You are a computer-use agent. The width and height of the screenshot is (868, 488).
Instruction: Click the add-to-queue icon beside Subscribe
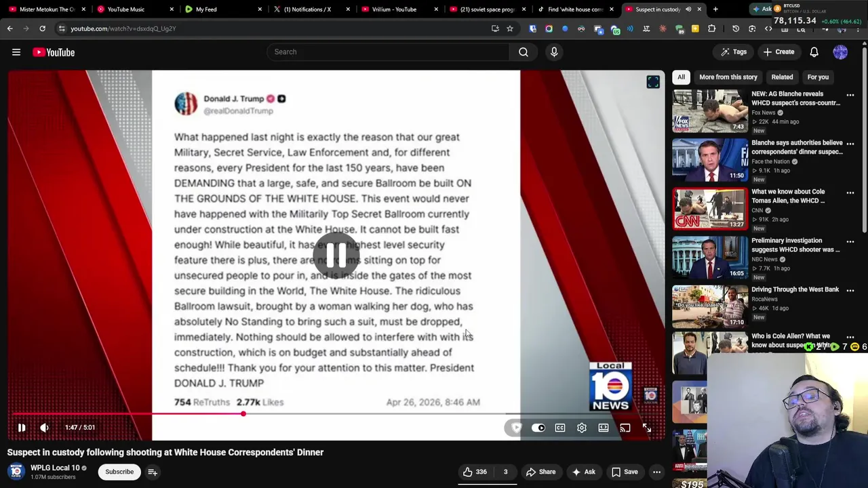153,472
